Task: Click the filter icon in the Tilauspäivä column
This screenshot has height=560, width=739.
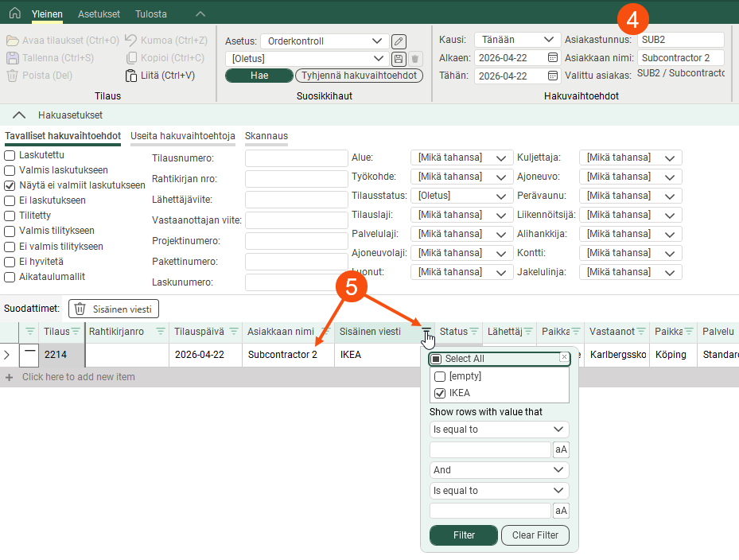Action: (234, 332)
